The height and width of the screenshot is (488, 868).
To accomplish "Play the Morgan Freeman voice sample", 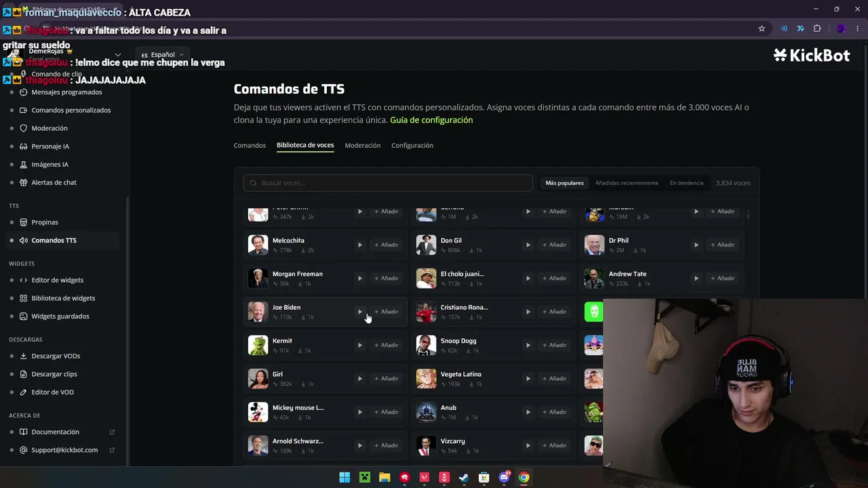I will point(359,278).
